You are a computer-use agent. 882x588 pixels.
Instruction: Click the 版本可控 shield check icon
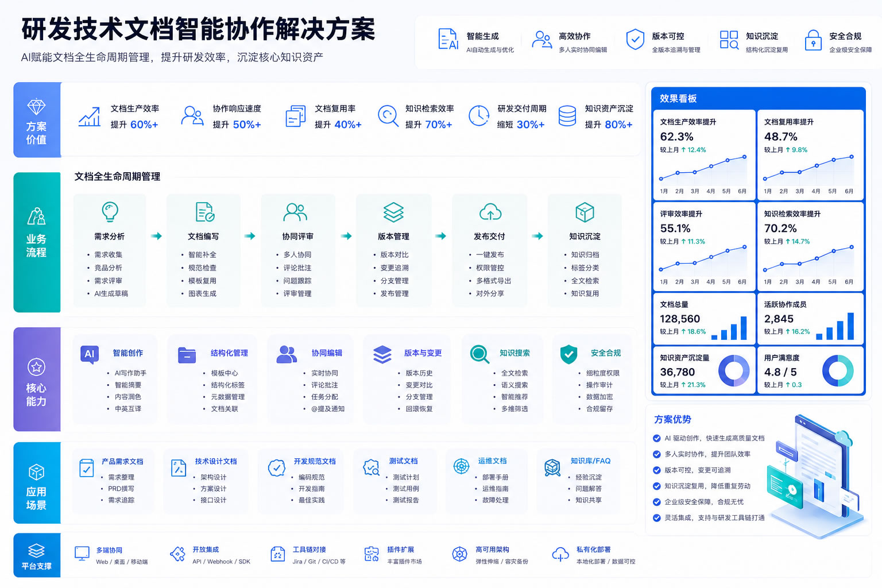pyautogui.click(x=635, y=39)
